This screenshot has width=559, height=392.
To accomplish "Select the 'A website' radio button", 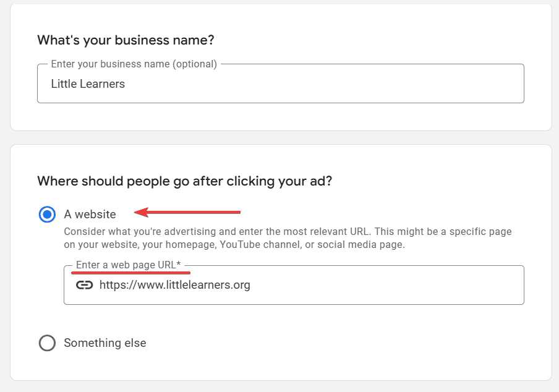I will [47, 215].
